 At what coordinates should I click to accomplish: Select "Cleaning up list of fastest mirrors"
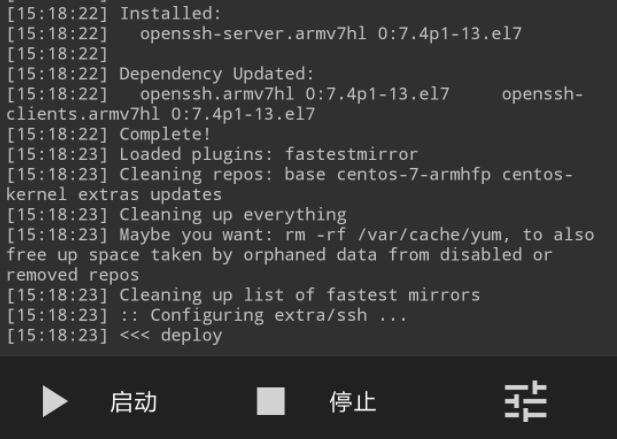pyautogui.click(x=243, y=295)
